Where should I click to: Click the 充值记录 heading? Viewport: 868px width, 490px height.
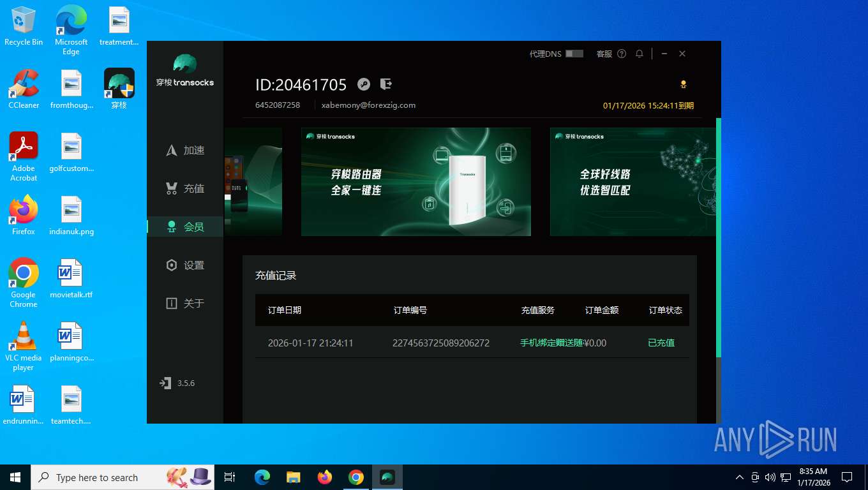pyautogui.click(x=276, y=276)
